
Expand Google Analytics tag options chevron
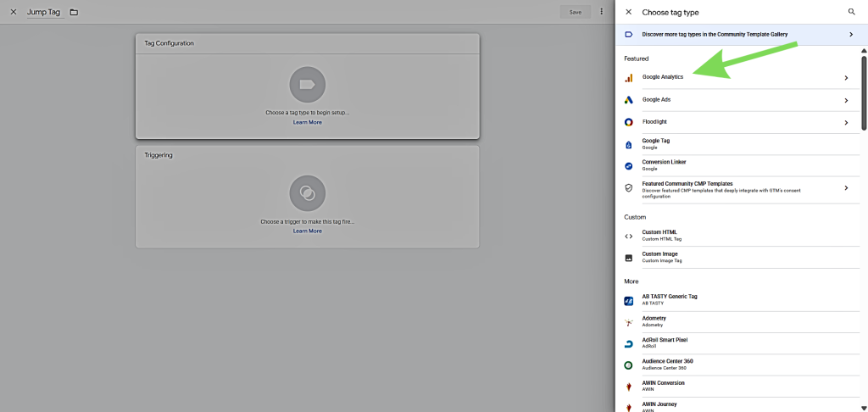pos(845,78)
